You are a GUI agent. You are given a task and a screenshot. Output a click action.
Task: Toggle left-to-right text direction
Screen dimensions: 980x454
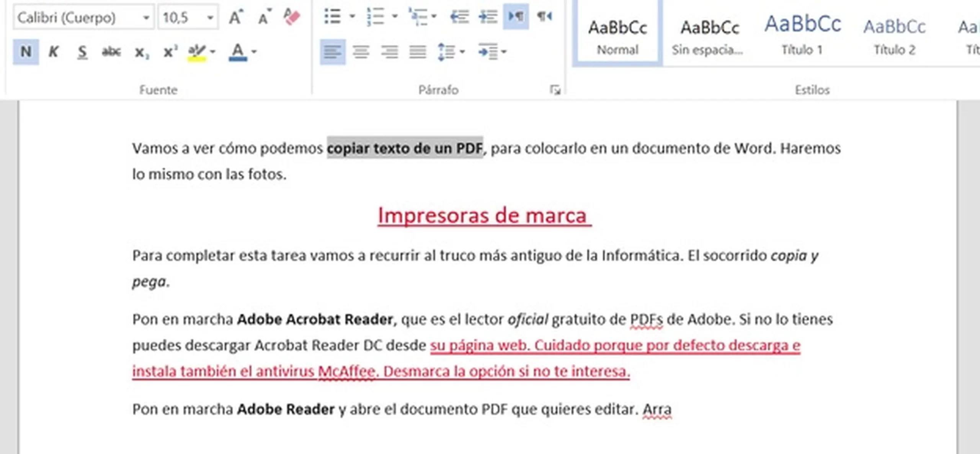(516, 16)
